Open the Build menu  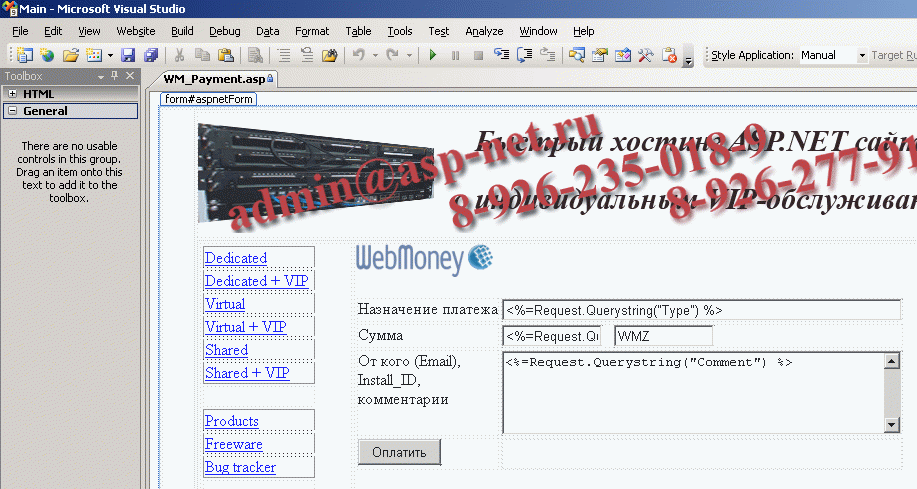click(x=182, y=31)
